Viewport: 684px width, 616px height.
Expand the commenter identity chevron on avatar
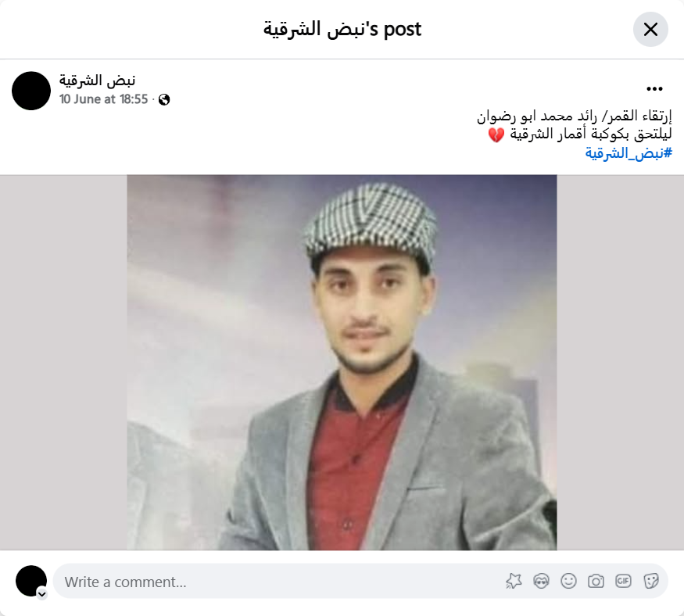click(x=42, y=594)
